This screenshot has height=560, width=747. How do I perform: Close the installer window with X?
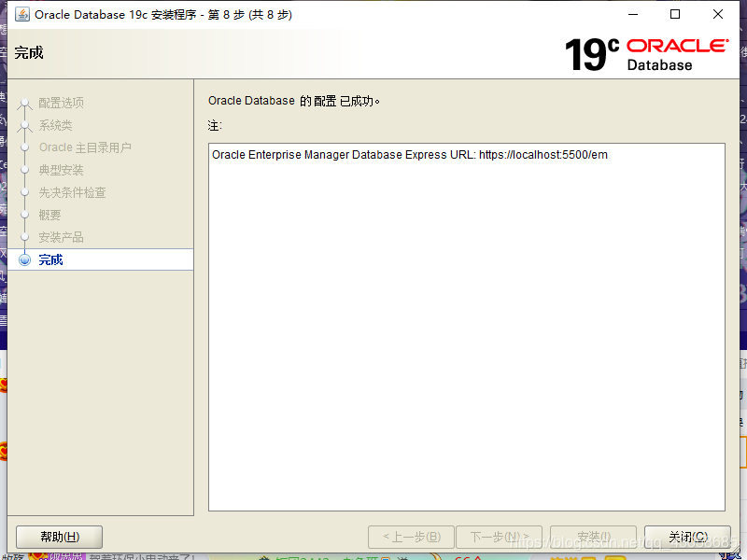[718, 14]
